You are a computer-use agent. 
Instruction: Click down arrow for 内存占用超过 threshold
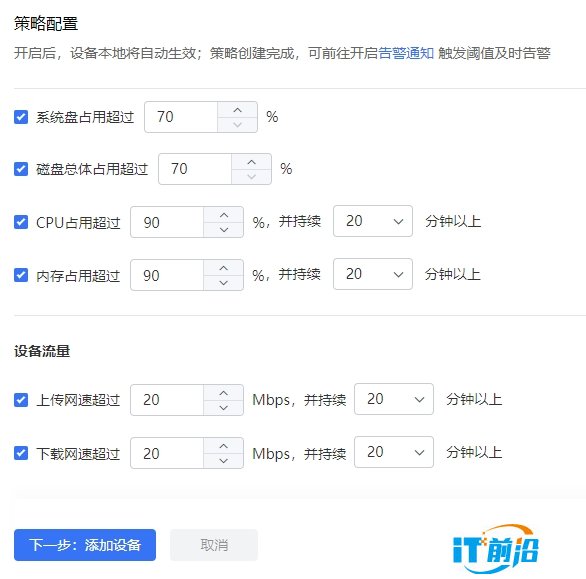223,283
